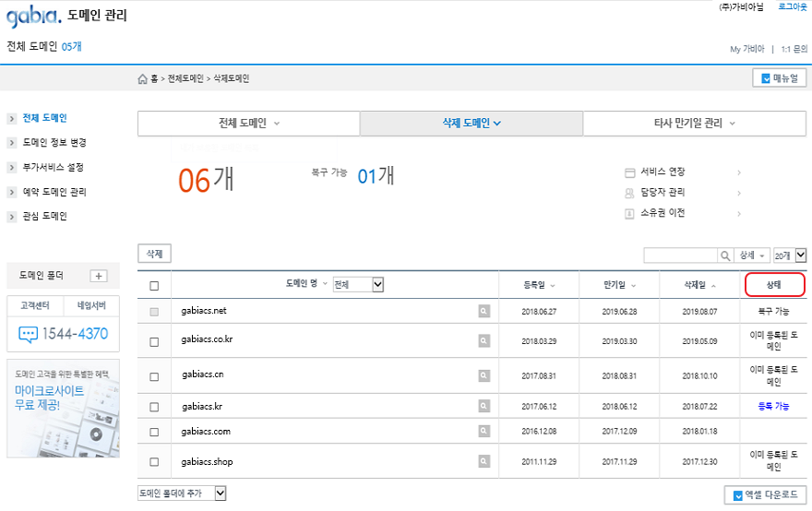Click 전체도메인 in breadcrumb
The width and height of the screenshot is (812, 511).
tap(185, 78)
